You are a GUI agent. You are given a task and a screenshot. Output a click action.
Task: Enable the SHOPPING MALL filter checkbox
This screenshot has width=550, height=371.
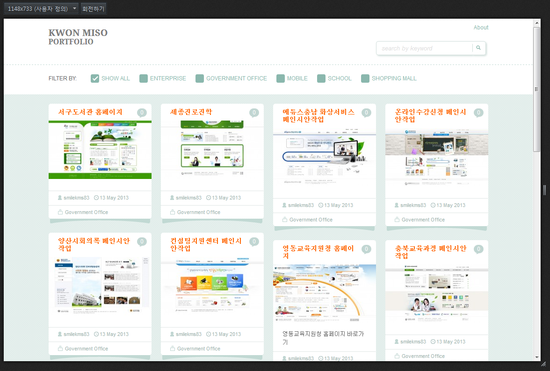click(365, 78)
